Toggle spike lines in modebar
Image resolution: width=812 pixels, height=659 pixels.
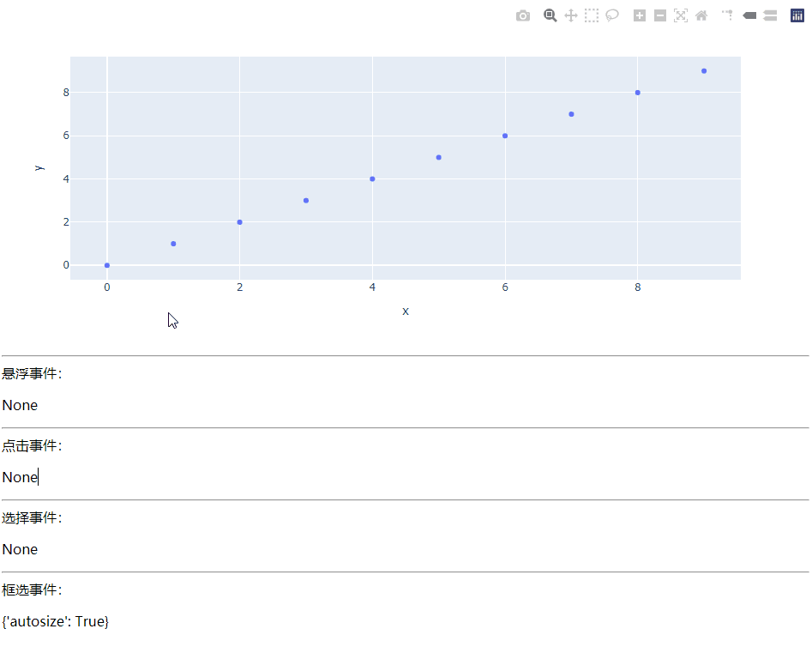(x=728, y=15)
